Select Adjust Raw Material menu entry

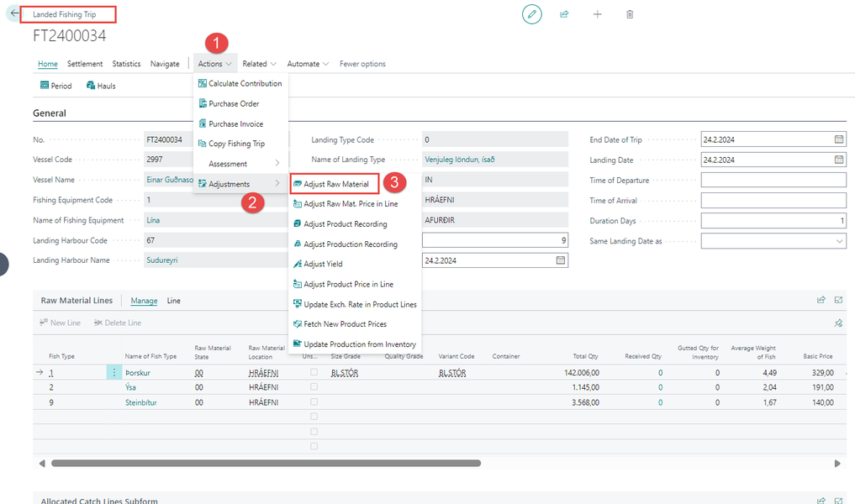(335, 184)
